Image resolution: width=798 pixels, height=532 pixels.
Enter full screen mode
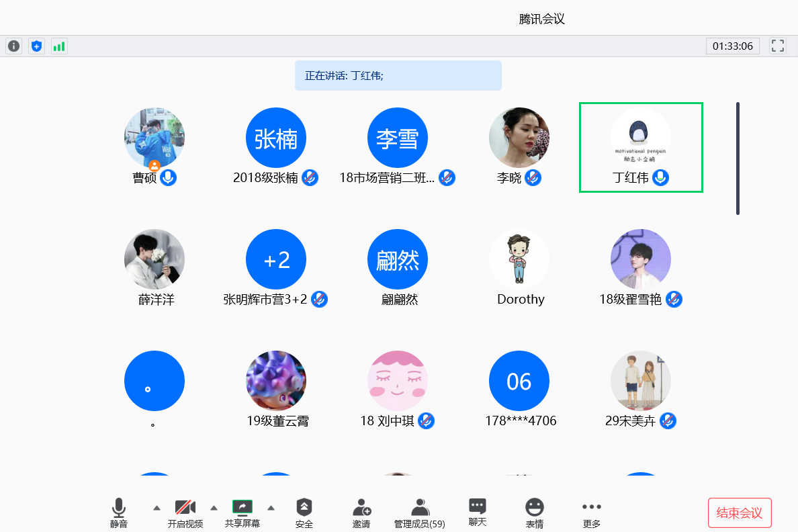[778, 46]
